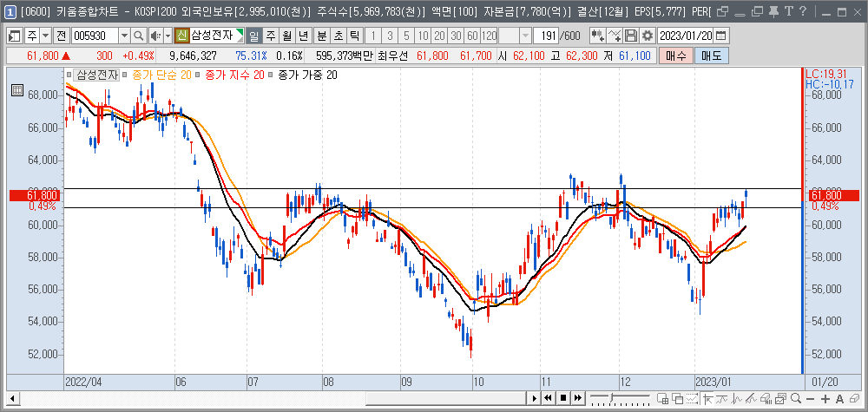
Task: Click scrollbar left arrow at bottom
Action: [x=12, y=398]
